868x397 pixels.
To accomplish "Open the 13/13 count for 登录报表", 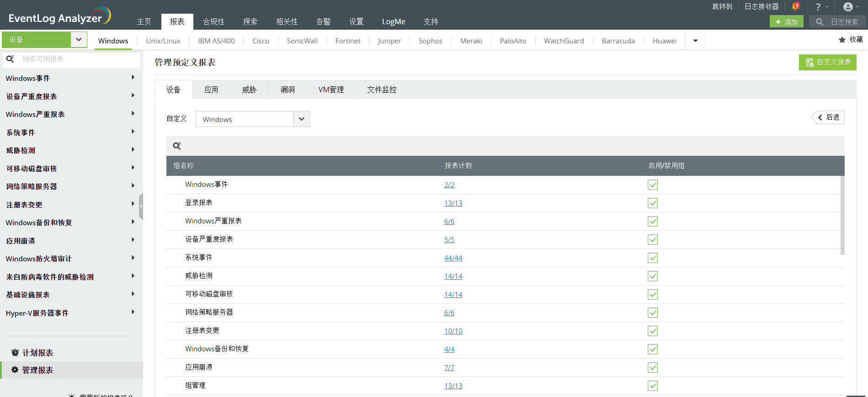I will tap(453, 203).
